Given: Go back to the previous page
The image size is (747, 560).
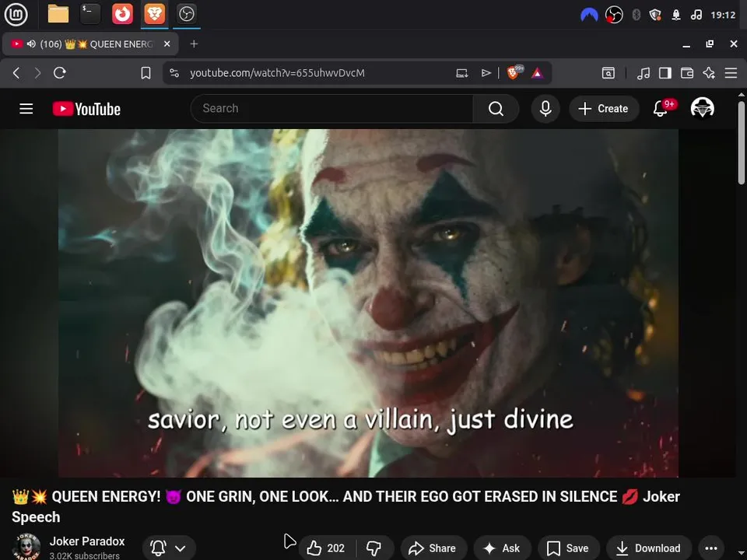Looking at the screenshot, I should 16,73.
